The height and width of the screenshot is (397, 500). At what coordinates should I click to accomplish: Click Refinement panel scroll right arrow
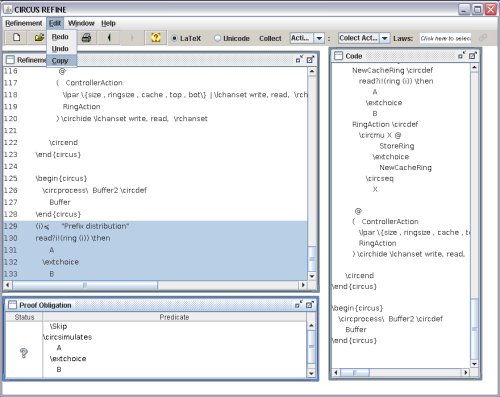tap(303, 285)
